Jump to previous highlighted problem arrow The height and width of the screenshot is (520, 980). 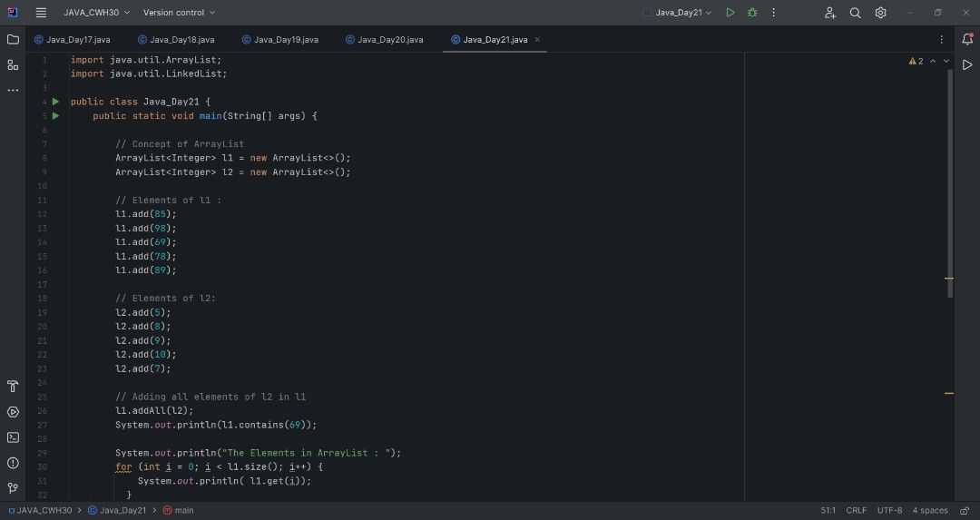point(933,61)
